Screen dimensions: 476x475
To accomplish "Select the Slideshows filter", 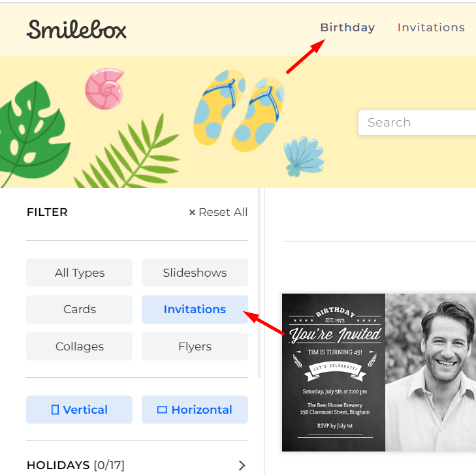I will click(195, 273).
